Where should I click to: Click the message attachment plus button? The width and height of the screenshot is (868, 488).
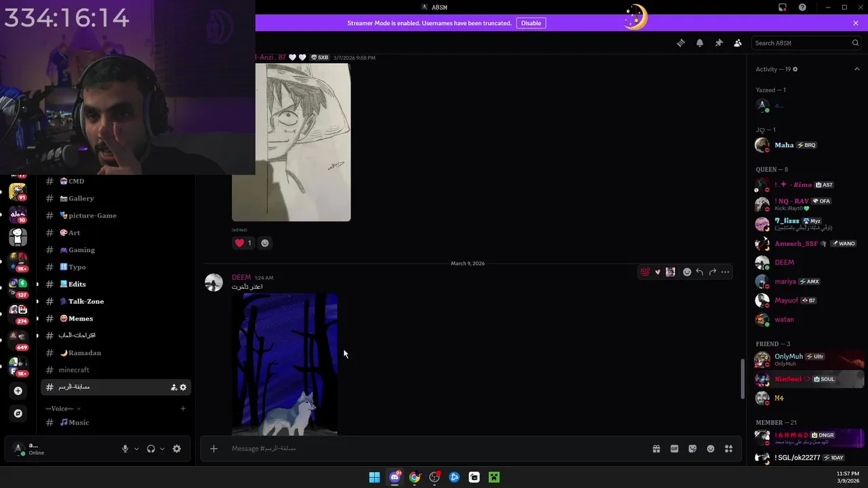(x=214, y=449)
